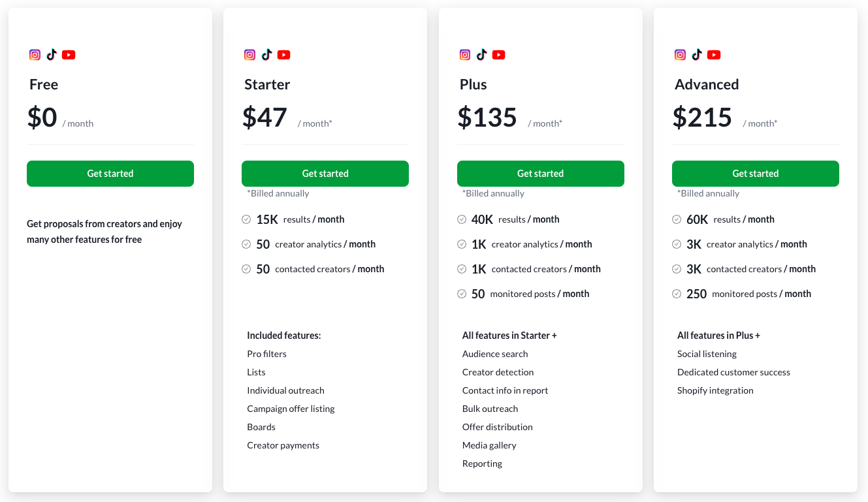Viewport: 868px width, 502px height.
Task: Click Shopify integration in Advanced features
Action: pos(715,390)
